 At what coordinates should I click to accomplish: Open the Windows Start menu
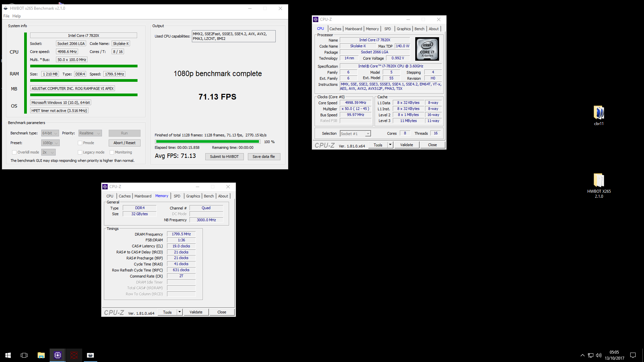[x=8, y=355]
